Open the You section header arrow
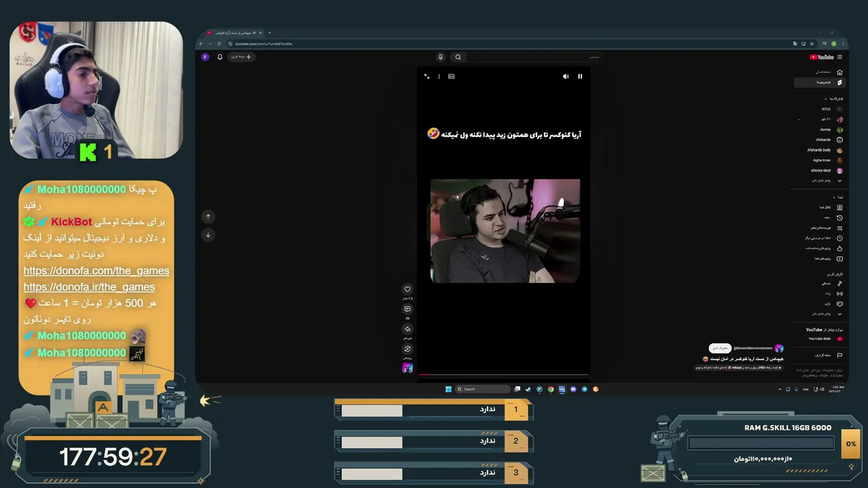 pyautogui.click(x=833, y=197)
